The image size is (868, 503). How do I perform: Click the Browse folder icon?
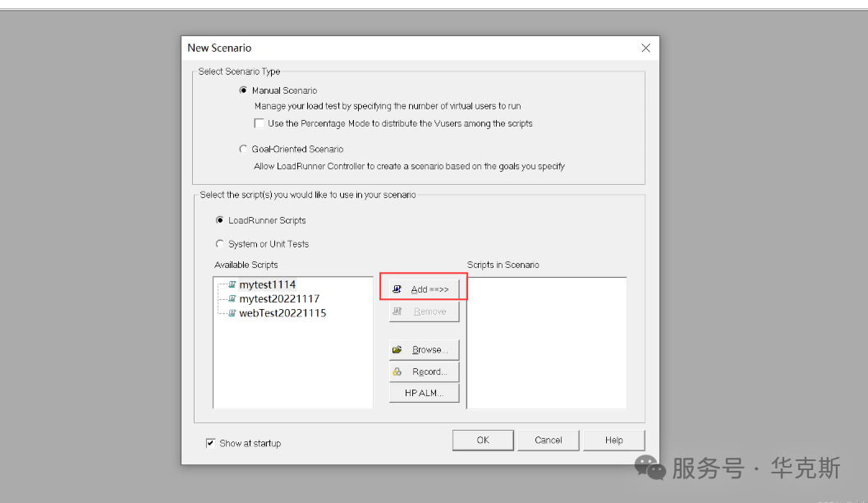(x=397, y=349)
